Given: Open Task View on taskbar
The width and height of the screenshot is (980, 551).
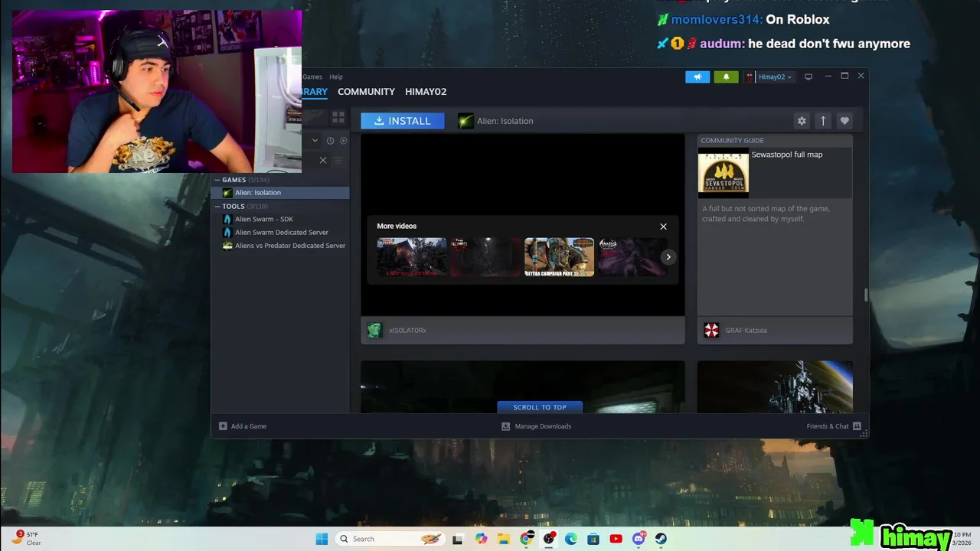Looking at the screenshot, I should click(458, 539).
